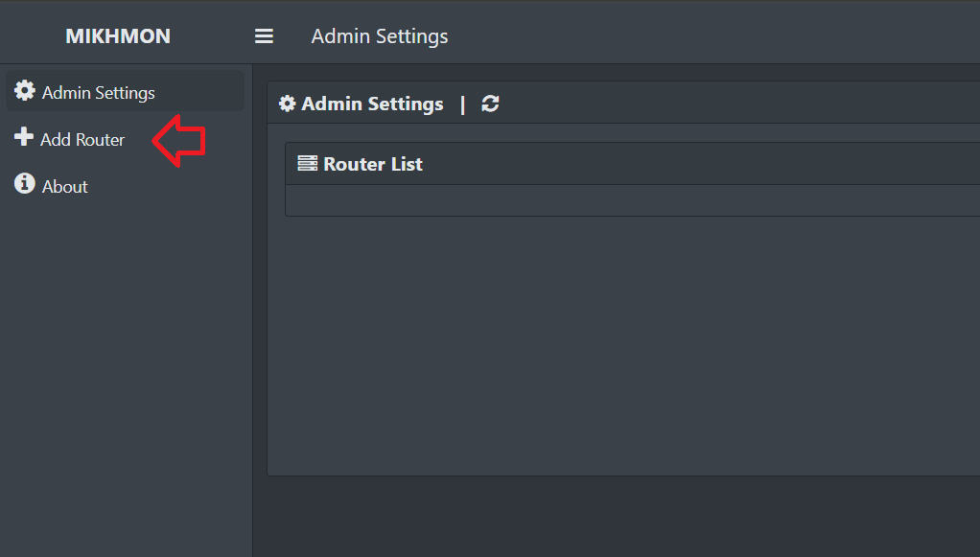
Task: Click the blank panel area below Router List
Action: click(x=623, y=345)
